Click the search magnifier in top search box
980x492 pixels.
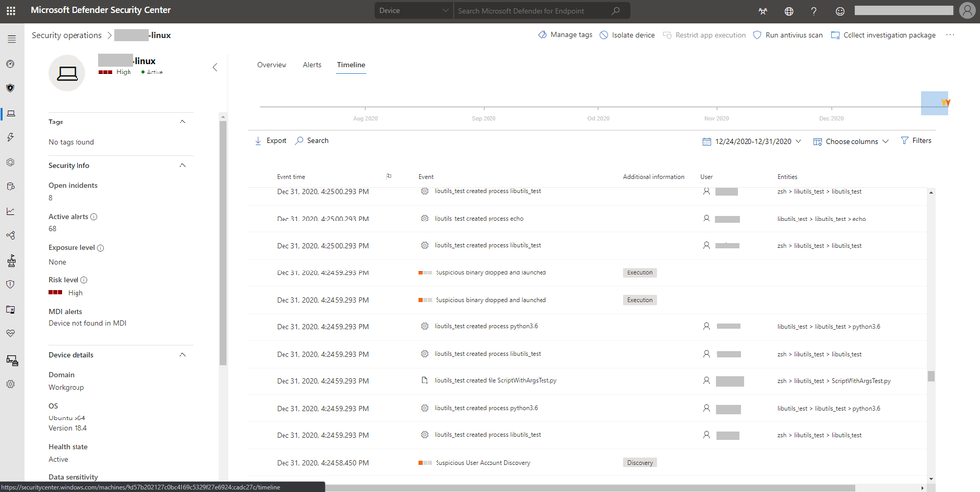(616, 11)
